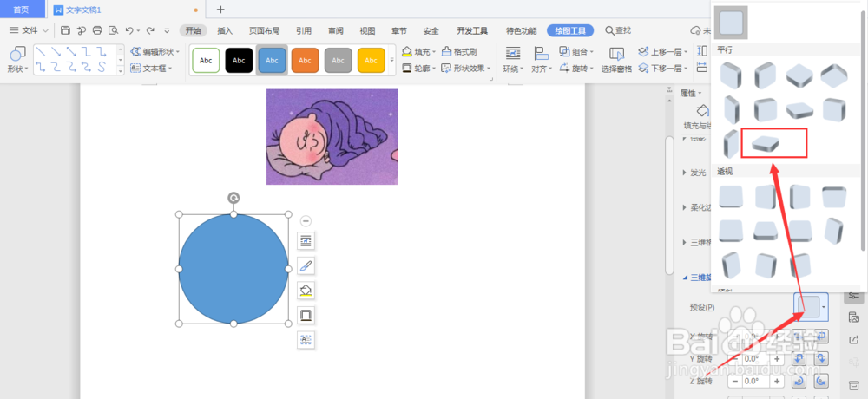Switch to the 视图 tab
This screenshot has width=868, height=399.
(x=367, y=30)
